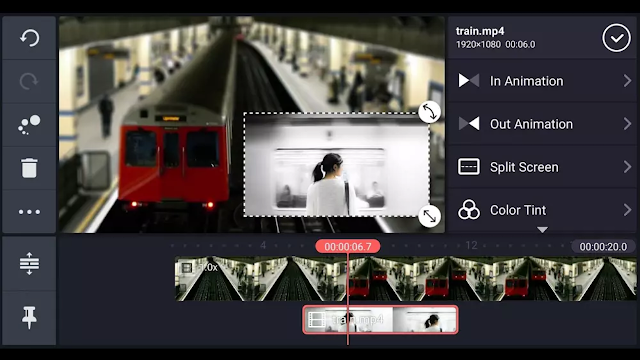Click the redo arrow icon
Image resolution: width=640 pixels, height=360 pixels.
[x=29, y=81]
